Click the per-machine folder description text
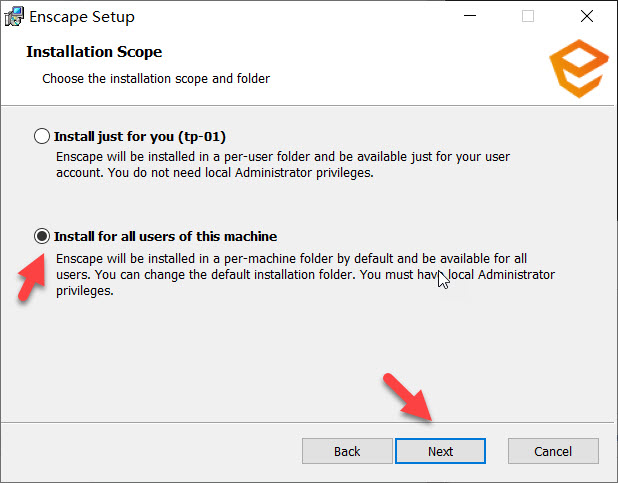 click(305, 274)
